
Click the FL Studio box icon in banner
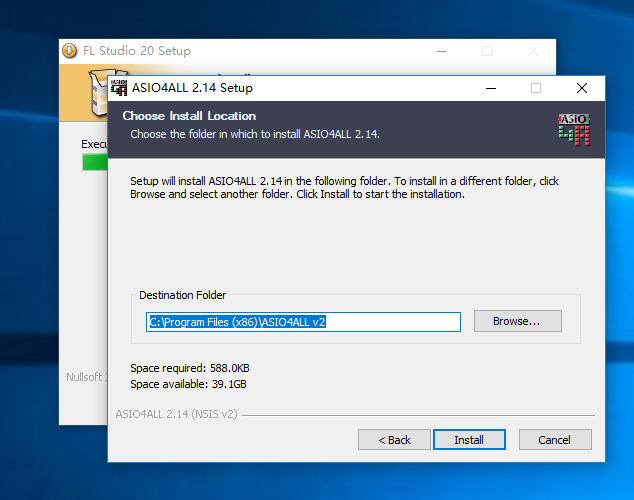(x=98, y=93)
